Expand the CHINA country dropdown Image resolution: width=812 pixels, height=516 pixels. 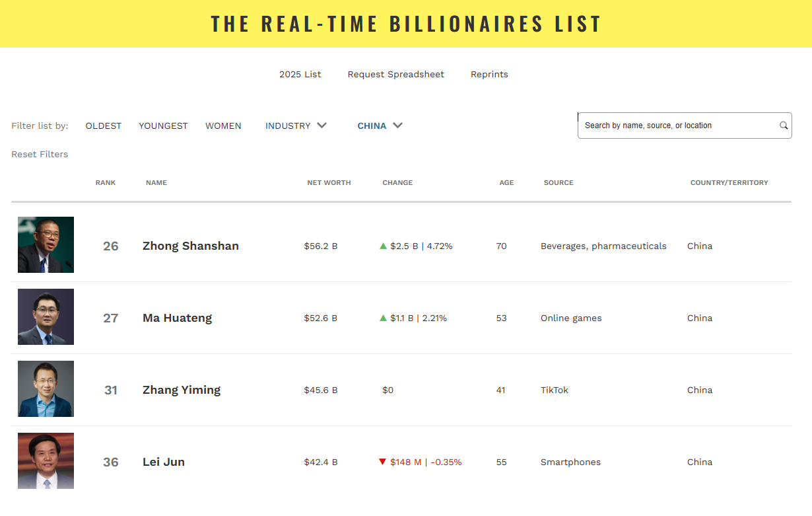tap(380, 126)
